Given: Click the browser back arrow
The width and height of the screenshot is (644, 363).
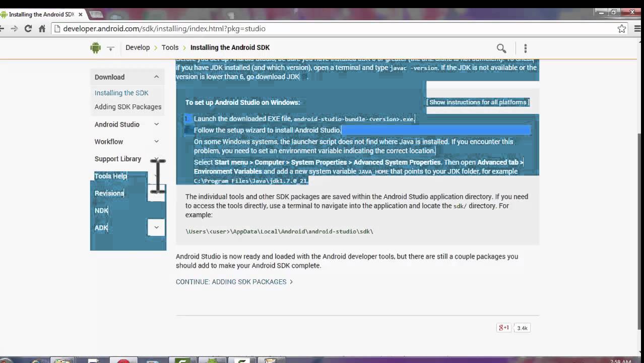Looking at the screenshot, I should pyautogui.click(x=2, y=29).
